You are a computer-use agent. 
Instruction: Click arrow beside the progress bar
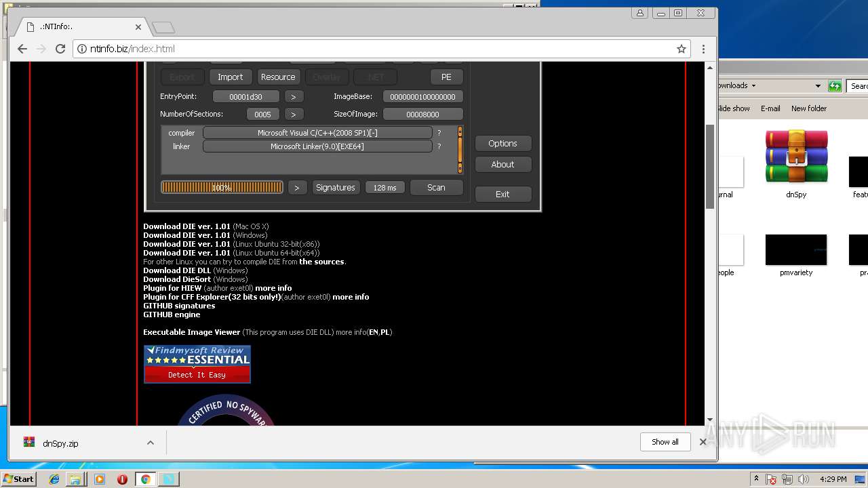tap(297, 187)
